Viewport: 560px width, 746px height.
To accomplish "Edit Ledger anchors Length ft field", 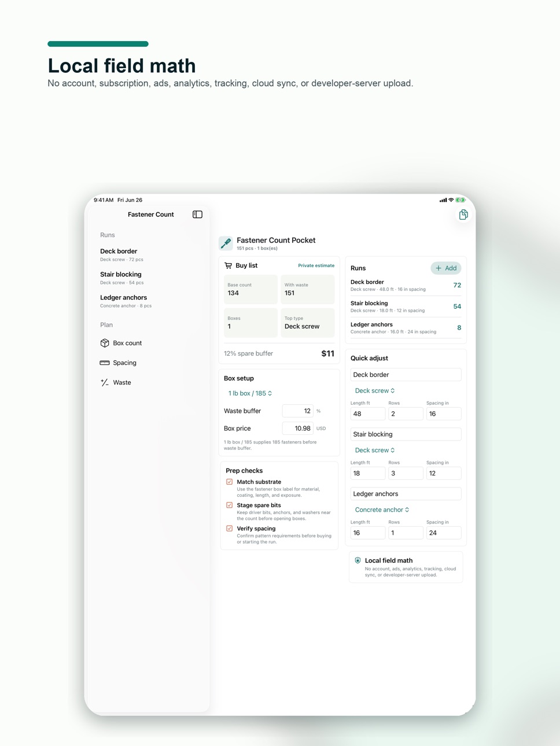I will point(367,533).
